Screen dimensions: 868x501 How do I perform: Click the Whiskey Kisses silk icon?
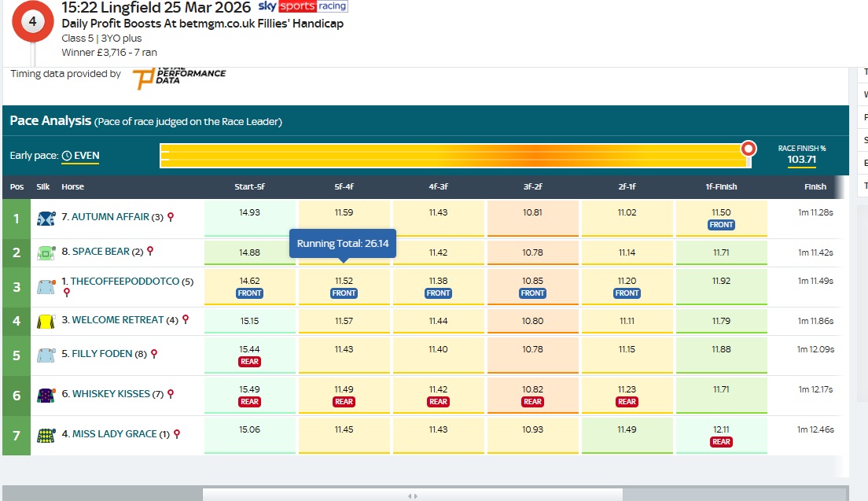tap(45, 396)
